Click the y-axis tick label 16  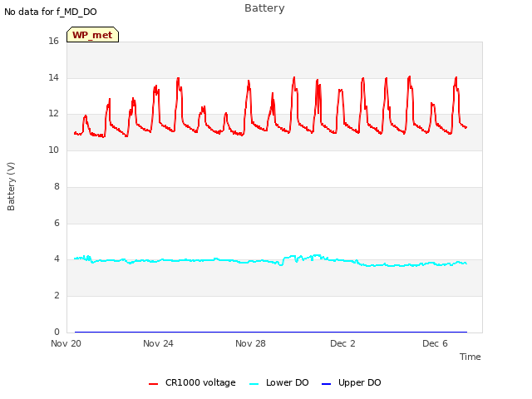pyautogui.click(x=53, y=41)
